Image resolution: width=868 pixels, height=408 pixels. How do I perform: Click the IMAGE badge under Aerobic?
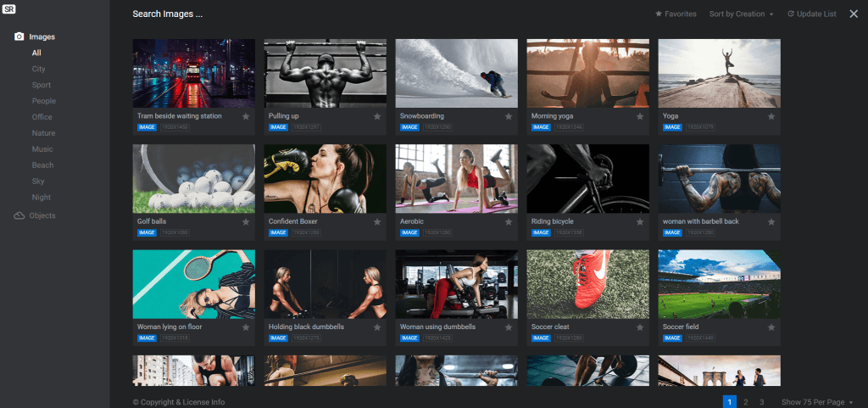(409, 232)
